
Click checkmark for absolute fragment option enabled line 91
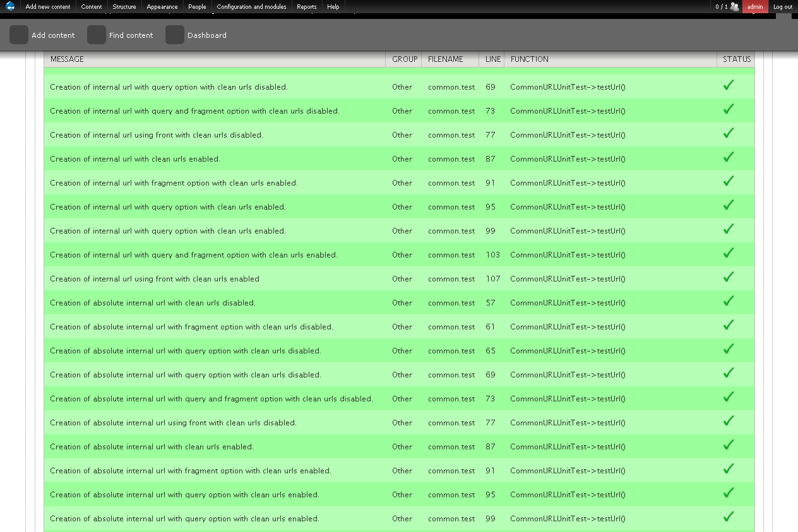[x=729, y=468]
